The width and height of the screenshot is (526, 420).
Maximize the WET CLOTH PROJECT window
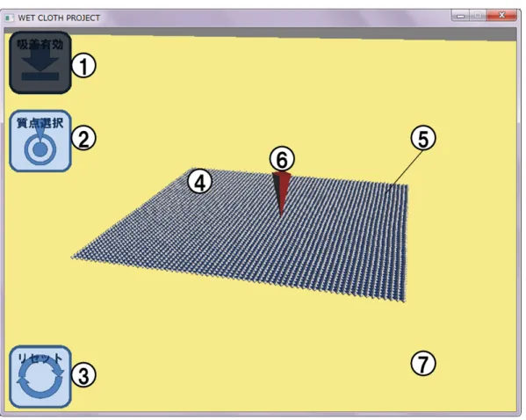pos(478,16)
